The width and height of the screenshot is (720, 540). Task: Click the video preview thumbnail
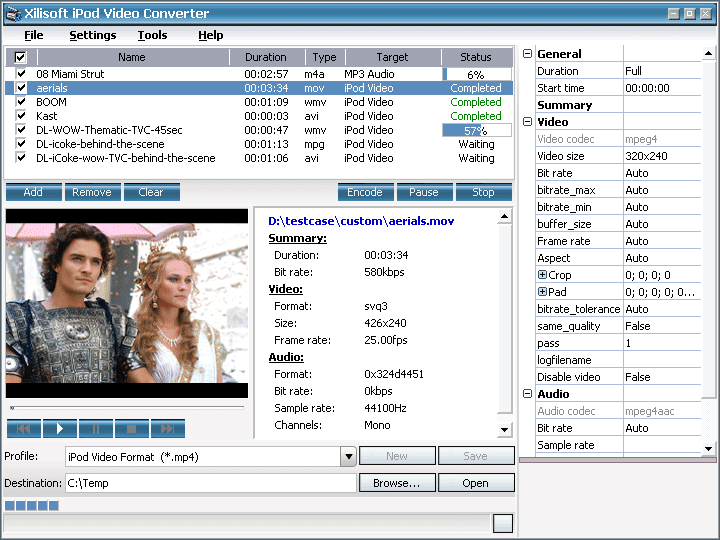127,303
